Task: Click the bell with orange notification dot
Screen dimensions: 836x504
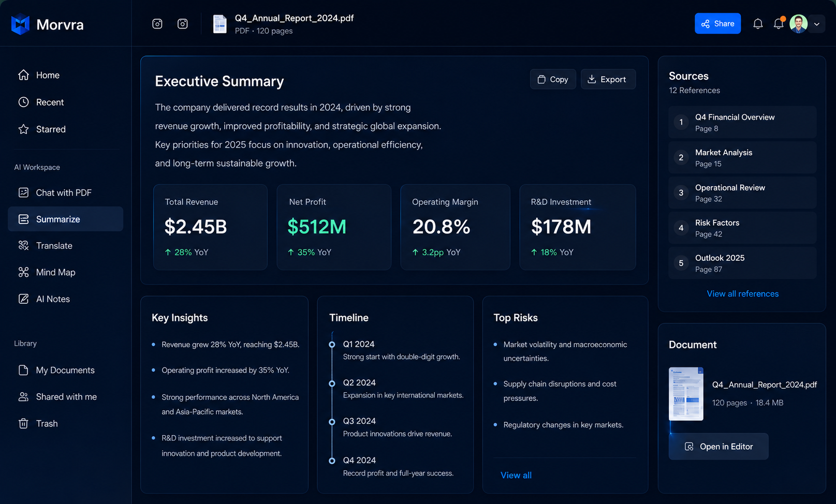Action: tap(779, 23)
